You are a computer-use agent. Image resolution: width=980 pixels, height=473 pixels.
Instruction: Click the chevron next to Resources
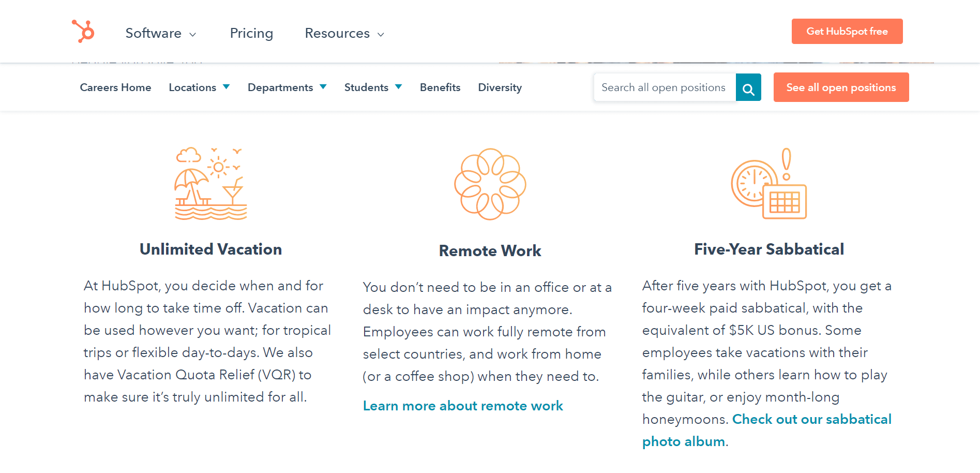coord(381,35)
